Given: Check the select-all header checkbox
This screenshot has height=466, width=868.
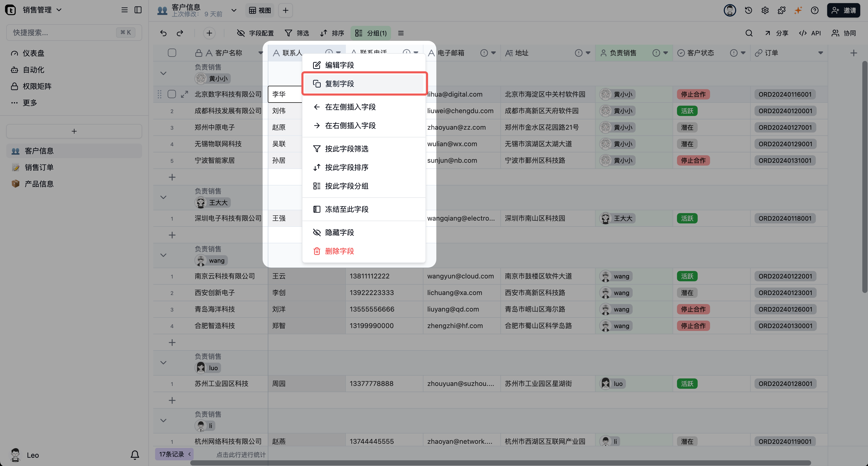Looking at the screenshot, I should pos(172,53).
